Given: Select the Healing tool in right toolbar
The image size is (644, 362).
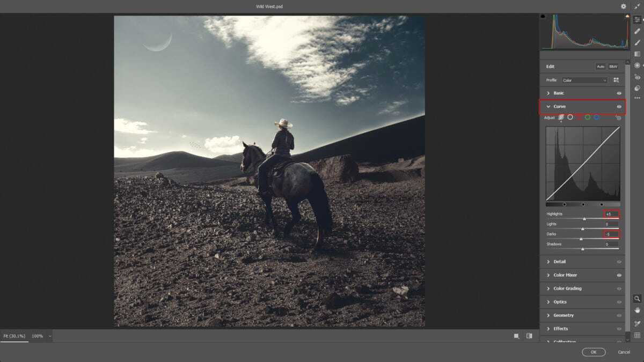Looking at the screenshot, I should pyautogui.click(x=637, y=31).
